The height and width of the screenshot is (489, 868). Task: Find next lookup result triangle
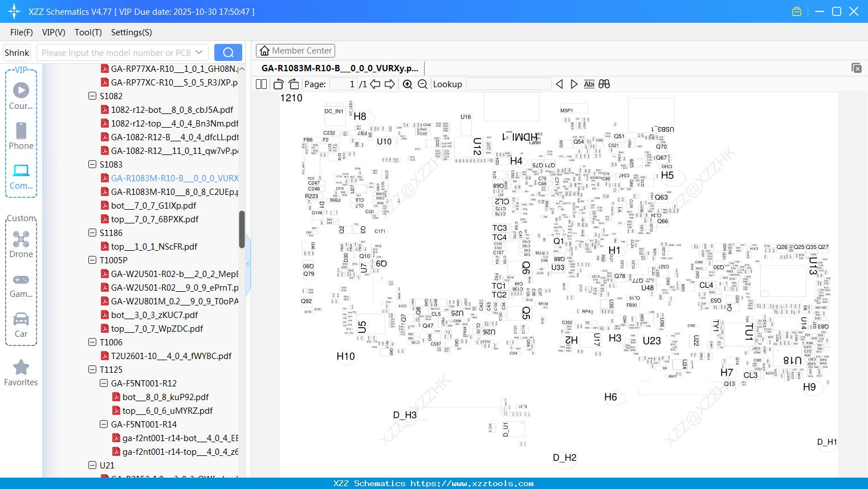coord(574,84)
